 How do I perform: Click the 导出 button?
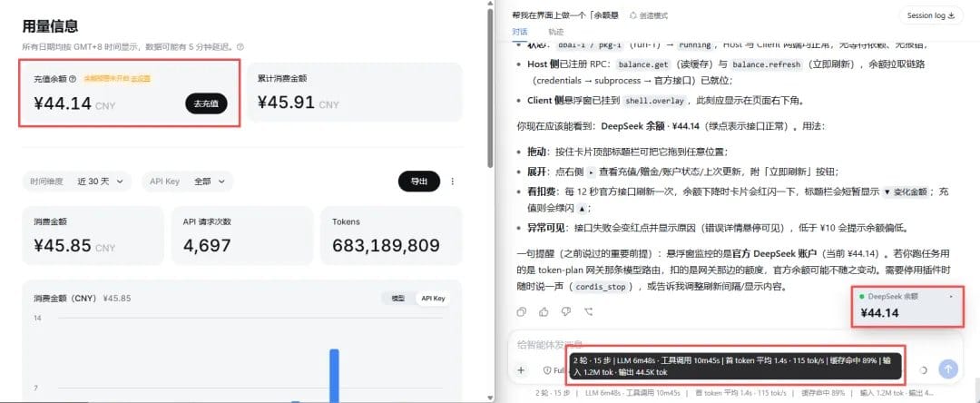click(x=418, y=182)
